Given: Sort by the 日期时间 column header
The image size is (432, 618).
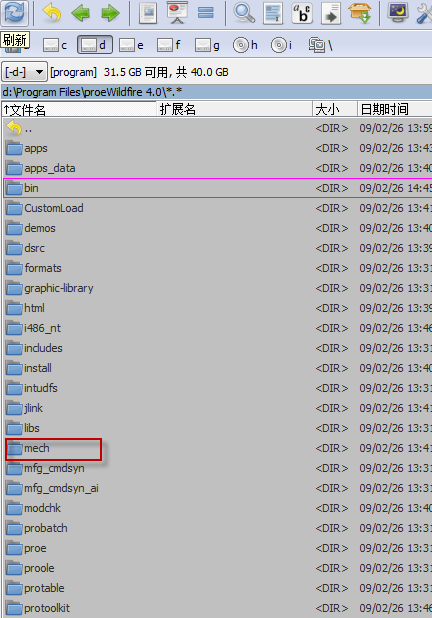Looking at the screenshot, I should [395, 109].
